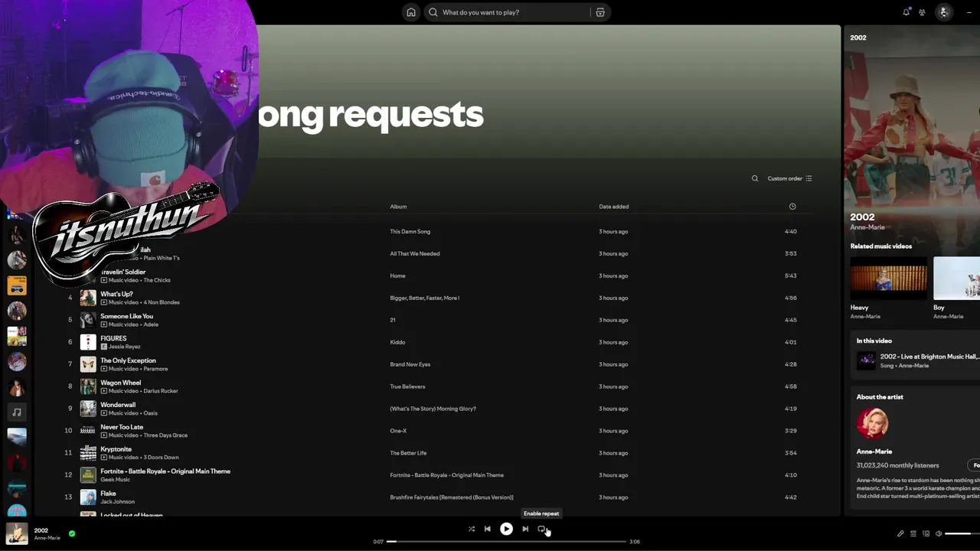The width and height of the screenshot is (980, 551).
Task: Open the Custom order sort dropdown
Action: pyautogui.click(x=789, y=178)
